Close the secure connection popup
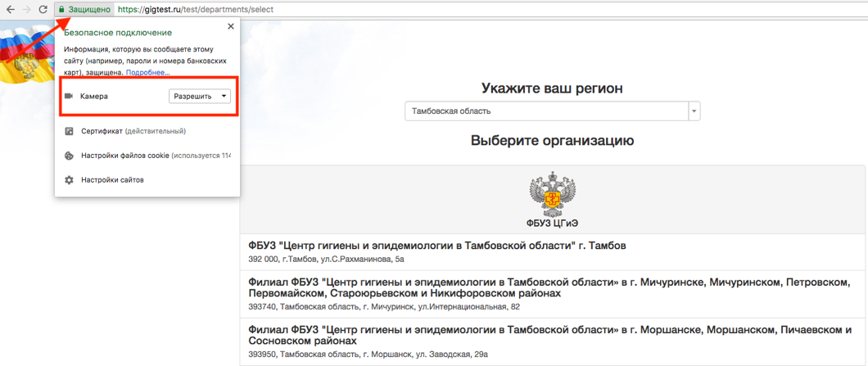This screenshot has height=366, width=868. coord(230,26)
